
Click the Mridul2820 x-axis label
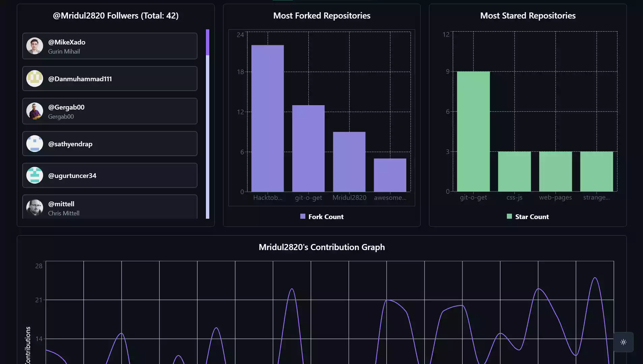[x=349, y=198]
